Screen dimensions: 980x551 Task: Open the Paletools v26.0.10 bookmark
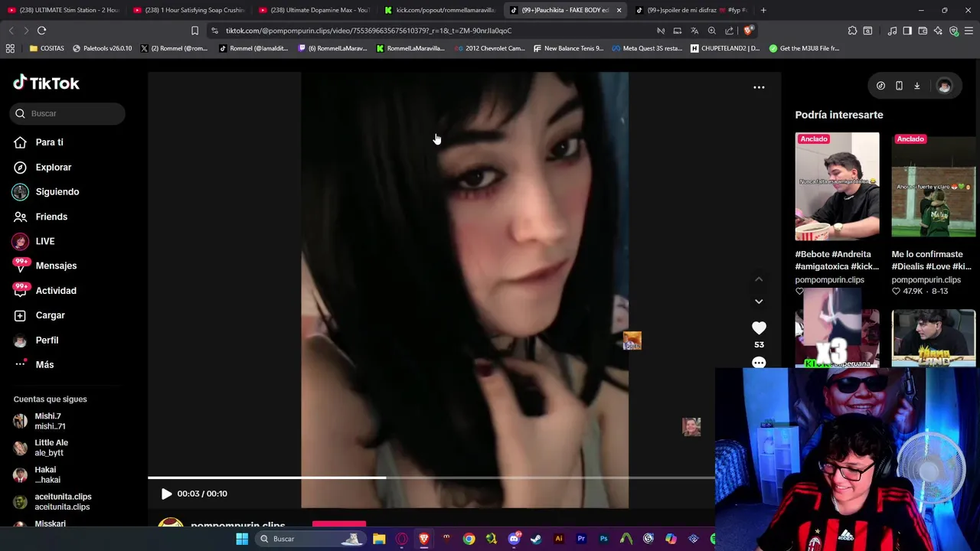(102, 48)
